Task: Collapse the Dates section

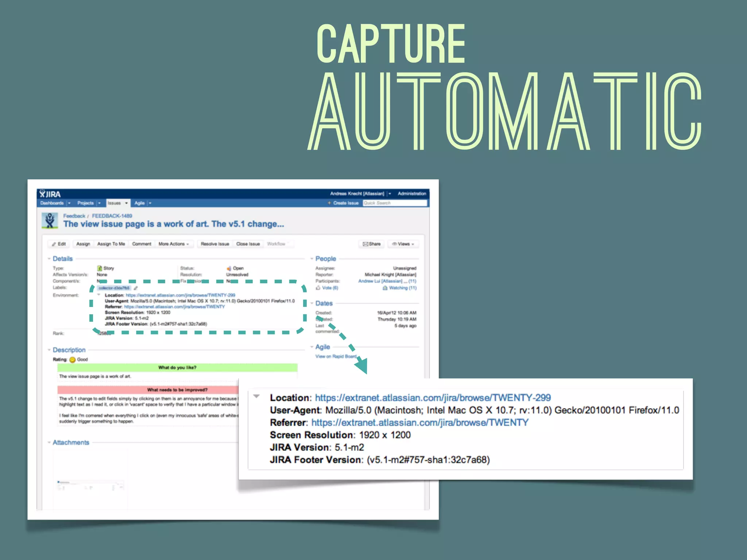Action: [x=312, y=303]
